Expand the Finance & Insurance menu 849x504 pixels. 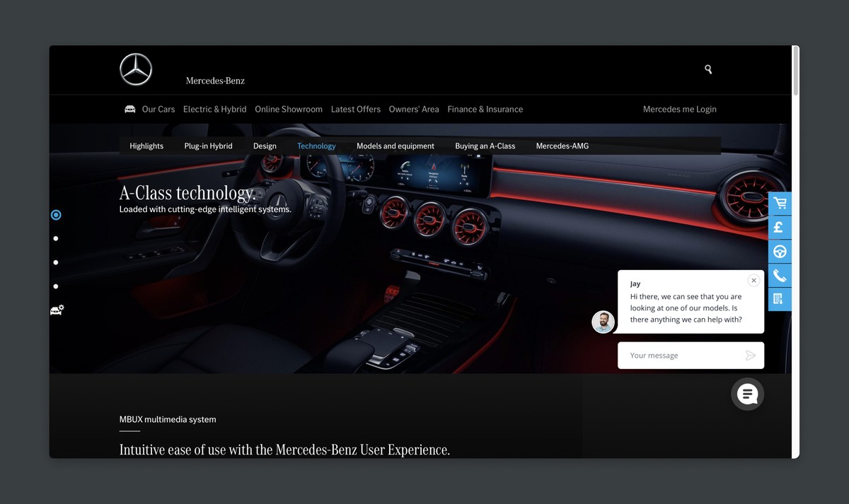coord(485,110)
